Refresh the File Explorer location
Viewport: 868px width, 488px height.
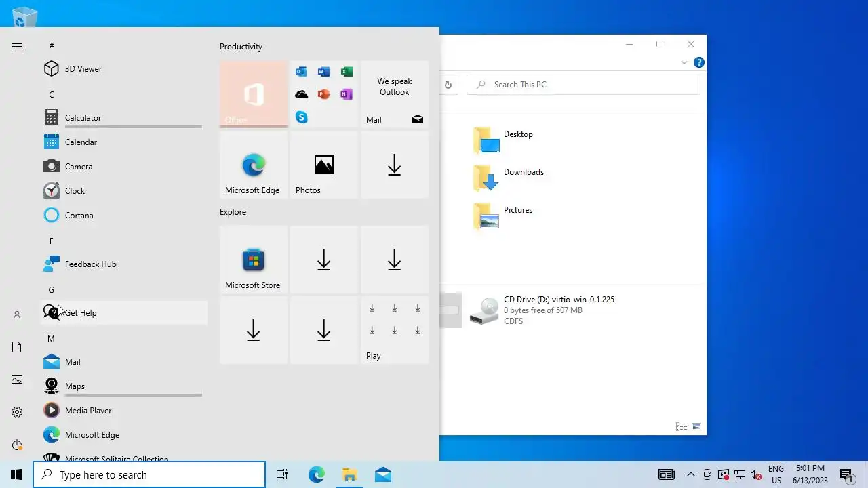tap(448, 85)
